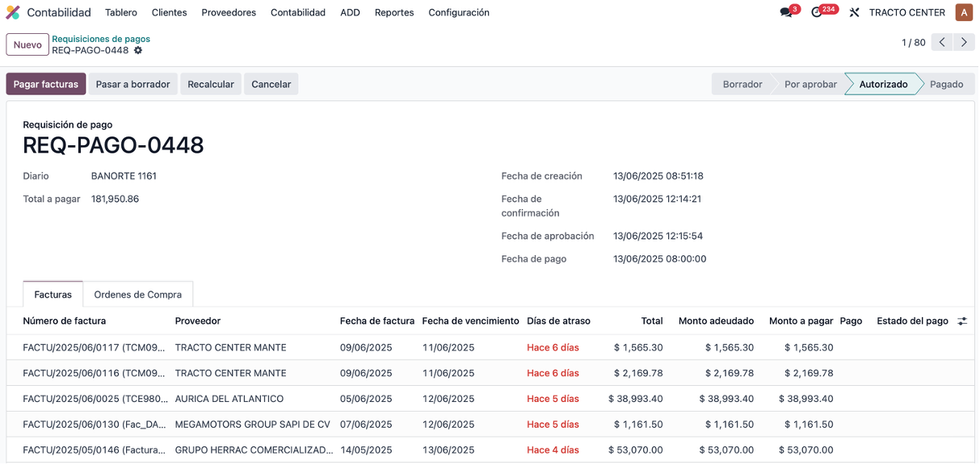This screenshot has height=469, width=980.
Task: Sort by Fecha de factura column
Action: [x=377, y=321]
